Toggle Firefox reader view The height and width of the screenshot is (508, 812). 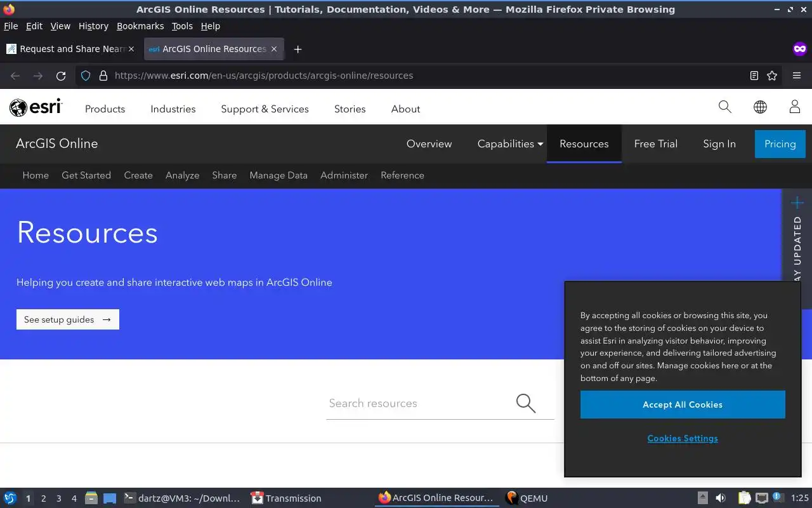point(754,76)
